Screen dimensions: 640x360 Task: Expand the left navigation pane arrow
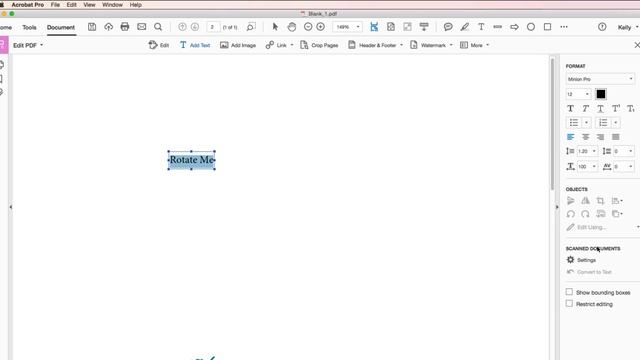(x=11, y=207)
